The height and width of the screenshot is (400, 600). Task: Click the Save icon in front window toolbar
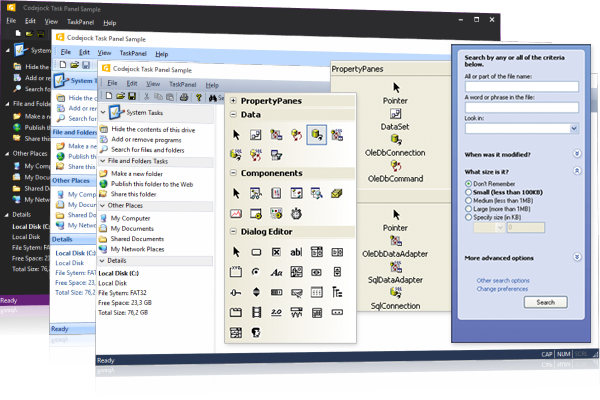point(132,96)
